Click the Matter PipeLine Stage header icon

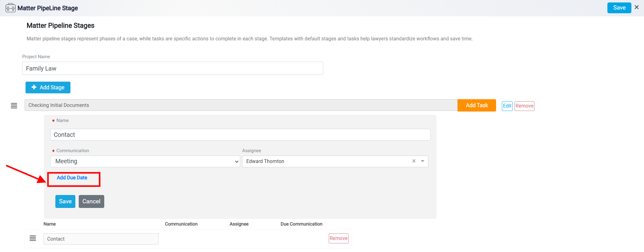tap(10, 8)
